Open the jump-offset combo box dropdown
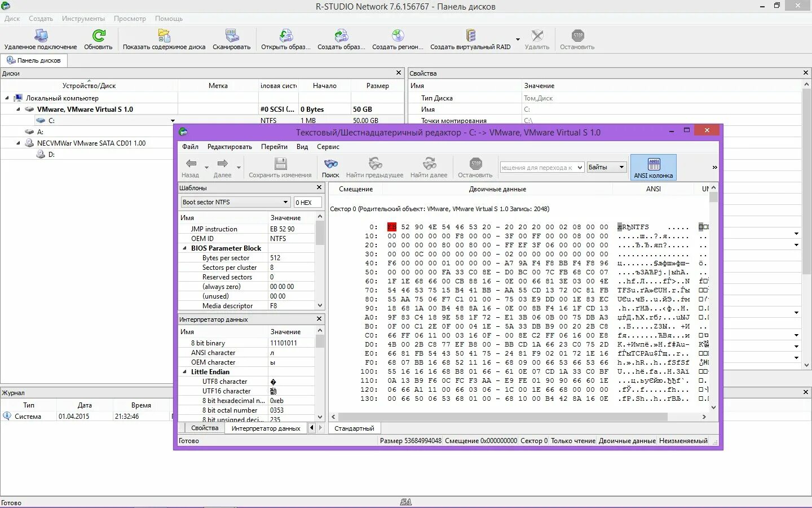 point(580,167)
